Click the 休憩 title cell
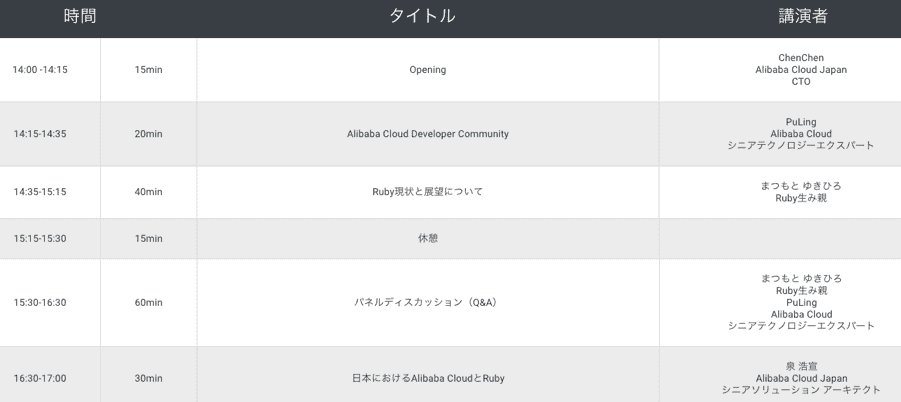Screen dimensions: 901x402 [x=428, y=239]
